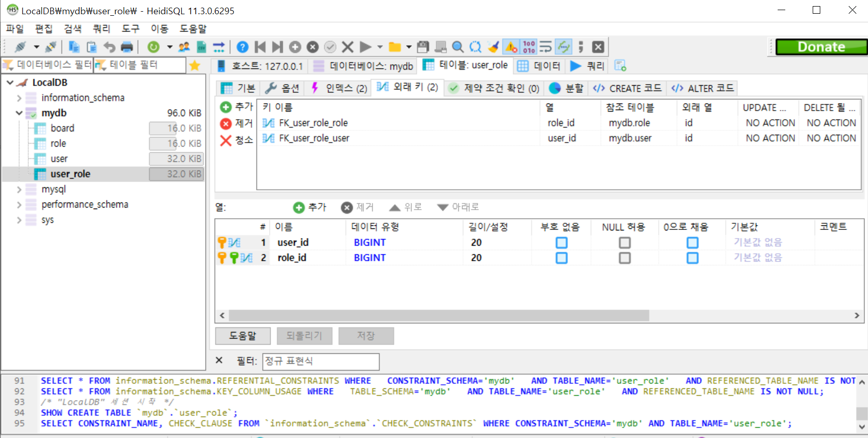868x438 pixels.
Task: Click the cancel editing X icon
Action: coord(348,47)
